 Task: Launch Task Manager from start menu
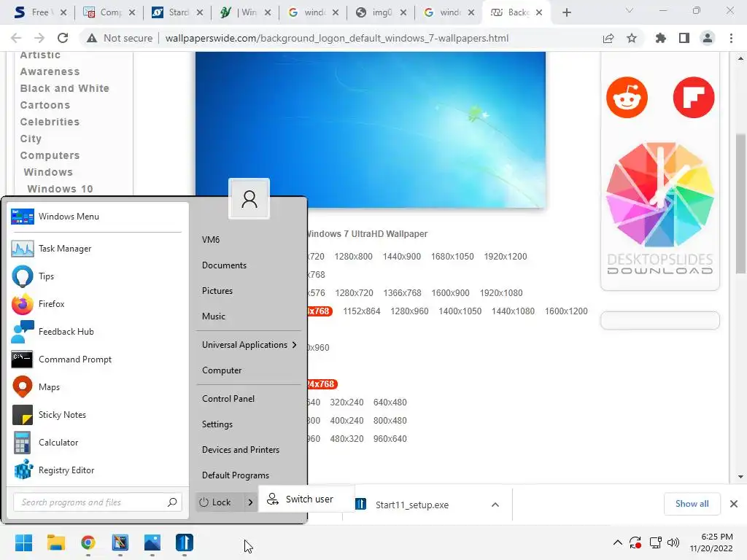(x=98, y=249)
